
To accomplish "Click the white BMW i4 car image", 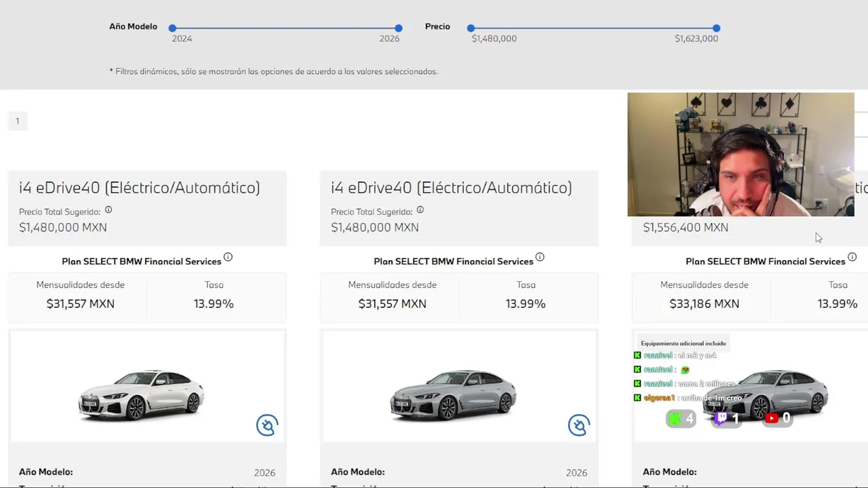I will [x=141, y=394].
